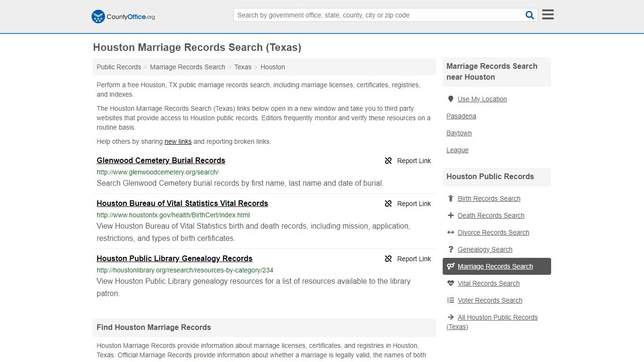Open the 'new links' sharing link
Screen dimensions: 644x362
pyautogui.click(x=178, y=141)
